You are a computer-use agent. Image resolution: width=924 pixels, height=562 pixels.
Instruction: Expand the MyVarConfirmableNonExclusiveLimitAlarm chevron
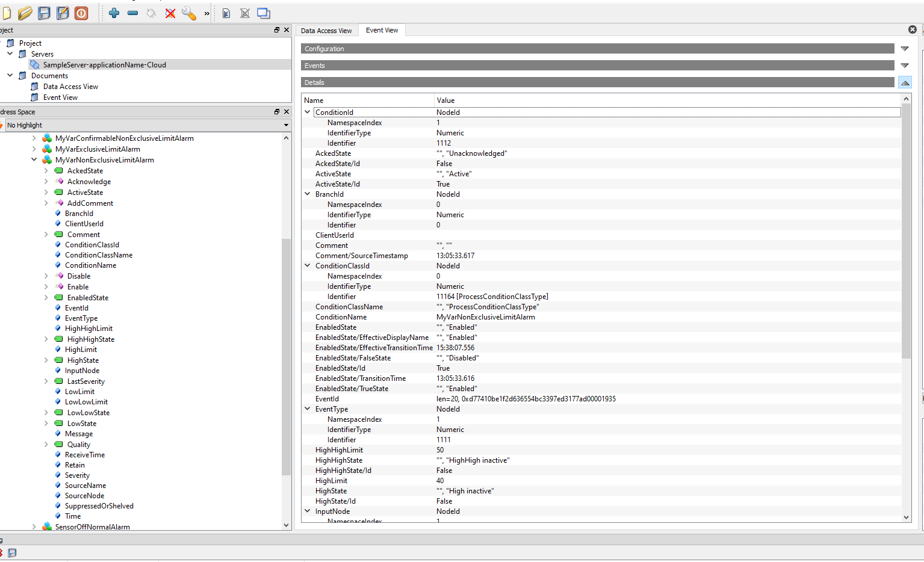coord(34,138)
